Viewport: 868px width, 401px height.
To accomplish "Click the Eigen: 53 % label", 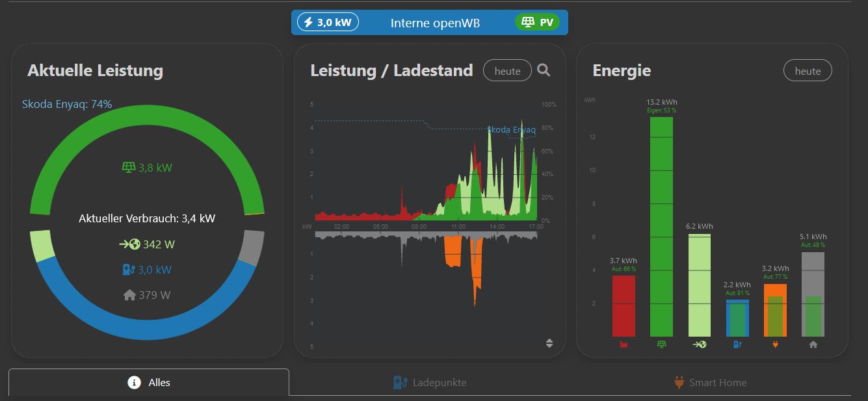I will 662,110.
